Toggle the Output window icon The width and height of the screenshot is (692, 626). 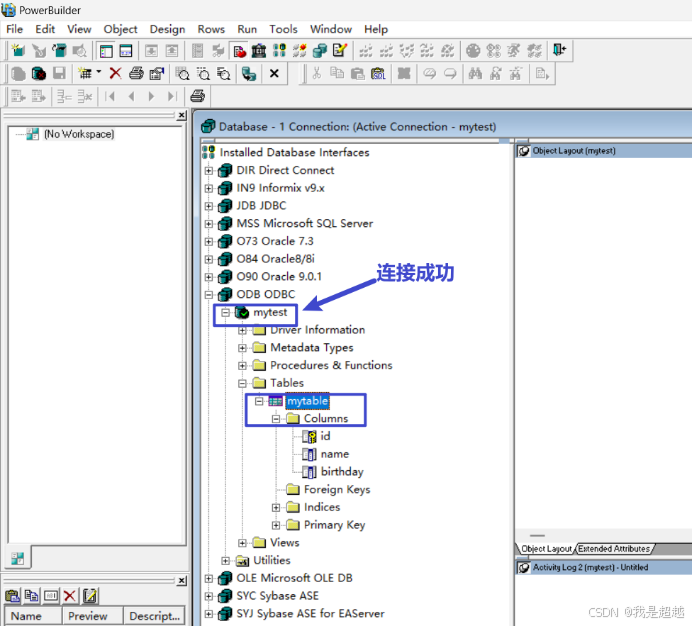click(126, 51)
